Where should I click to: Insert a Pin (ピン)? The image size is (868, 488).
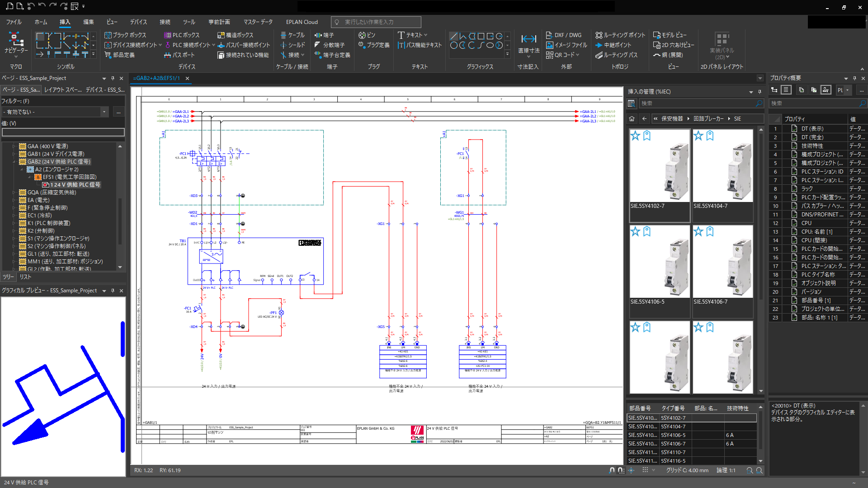(367, 35)
